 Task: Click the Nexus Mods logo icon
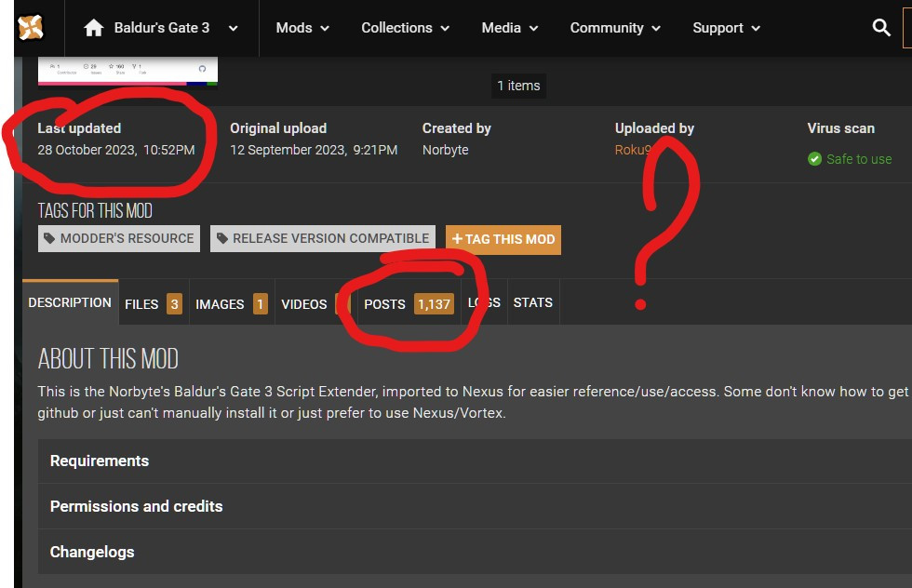[x=31, y=28]
